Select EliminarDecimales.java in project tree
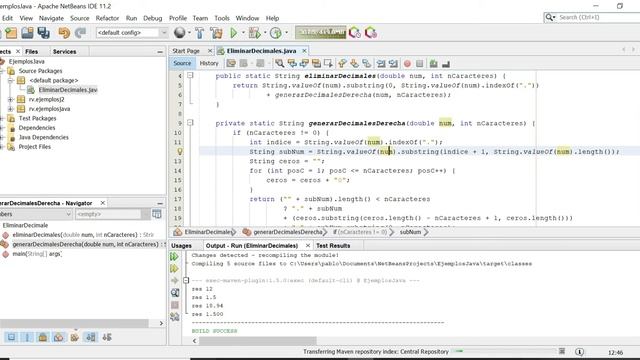 click(68, 90)
